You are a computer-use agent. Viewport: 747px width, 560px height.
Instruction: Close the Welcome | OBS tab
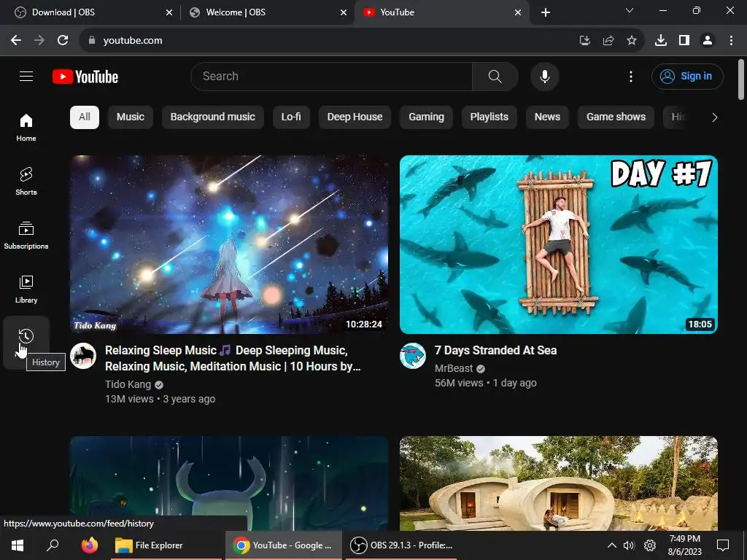[x=344, y=12]
